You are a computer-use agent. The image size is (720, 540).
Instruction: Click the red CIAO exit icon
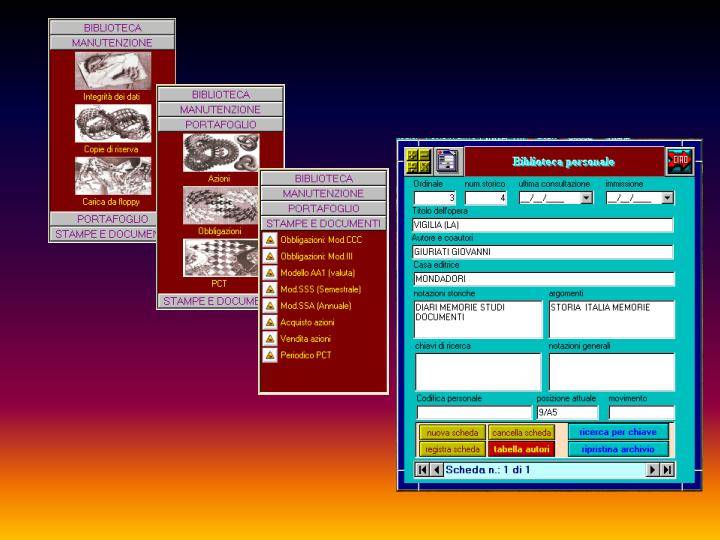tap(680, 161)
